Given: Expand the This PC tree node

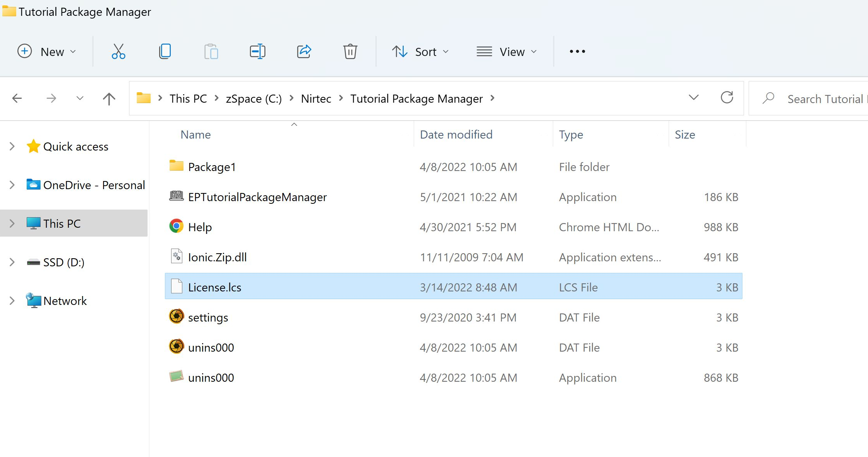Looking at the screenshot, I should (x=12, y=223).
